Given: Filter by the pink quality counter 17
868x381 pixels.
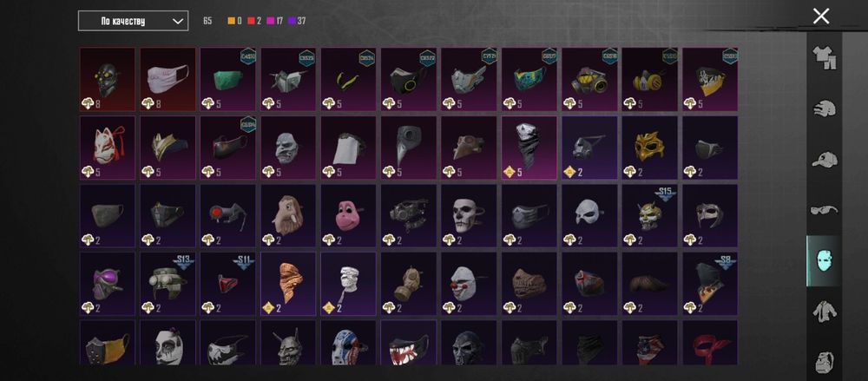Looking at the screenshot, I should 274,21.
